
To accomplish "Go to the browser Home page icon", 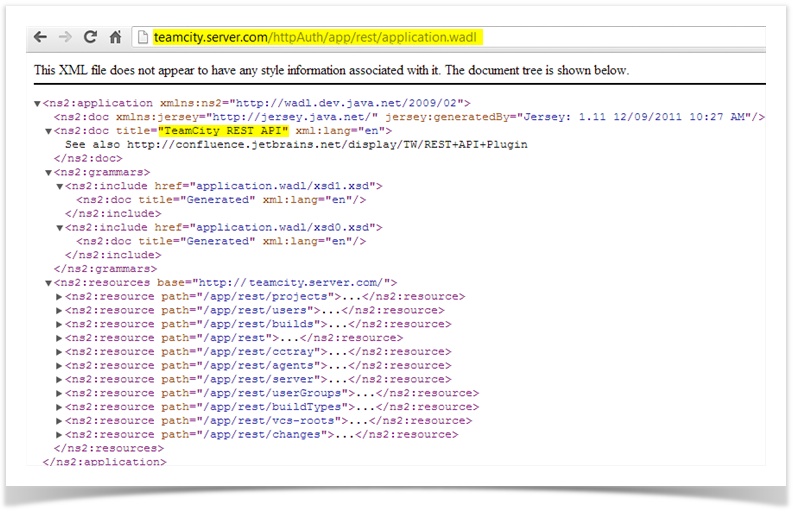I will click(x=116, y=37).
